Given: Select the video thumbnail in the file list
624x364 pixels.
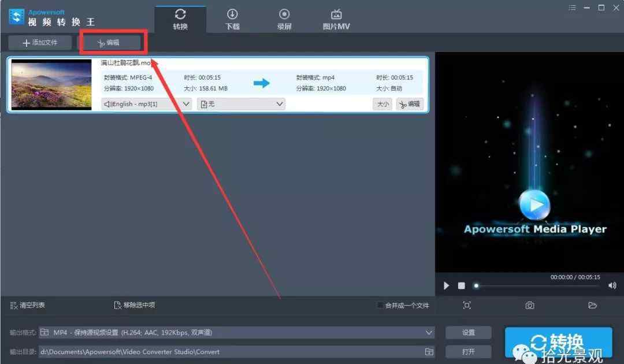Looking at the screenshot, I should pyautogui.click(x=51, y=84).
